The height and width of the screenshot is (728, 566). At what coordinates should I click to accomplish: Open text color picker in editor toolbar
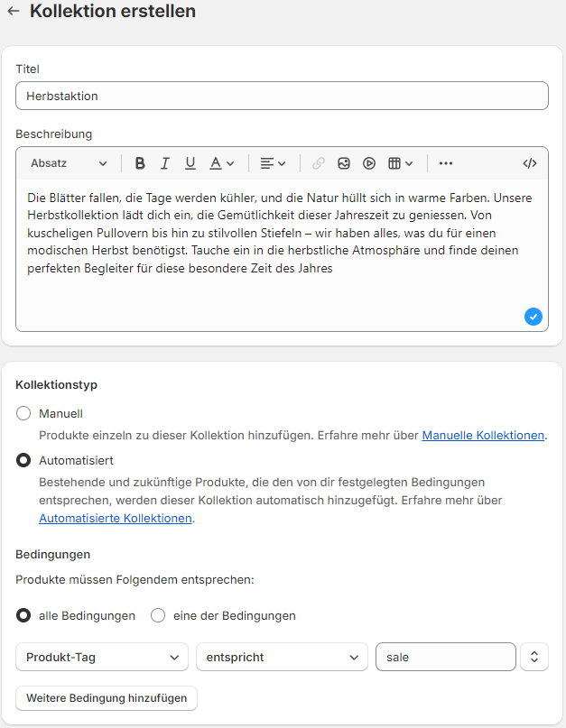[x=222, y=163]
